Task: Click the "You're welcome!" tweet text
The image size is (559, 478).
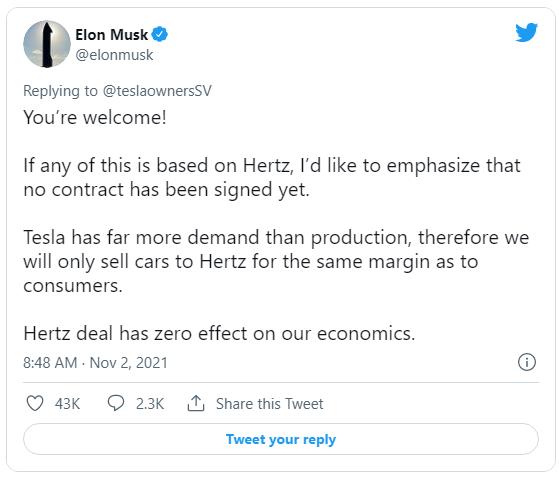Action: coord(95,117)
